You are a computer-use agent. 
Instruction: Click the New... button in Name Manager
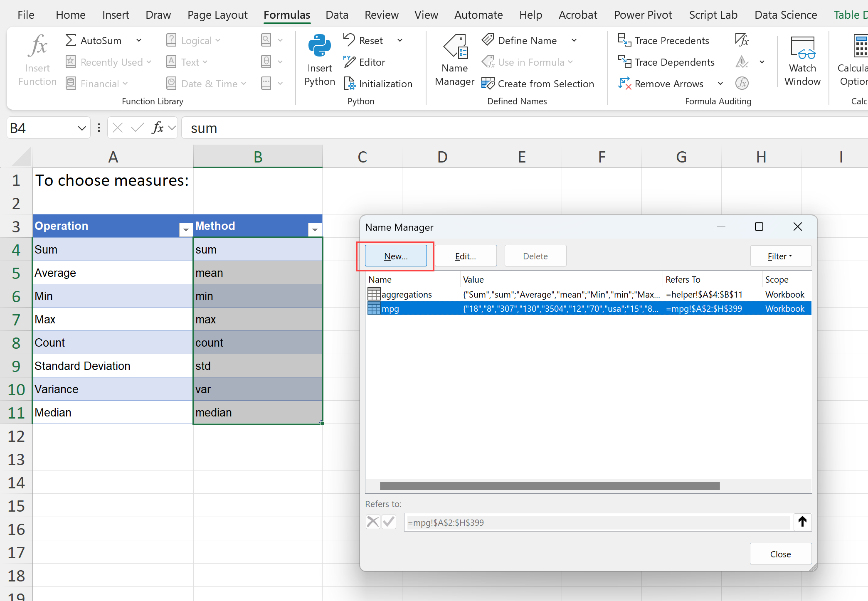(396, 256)
